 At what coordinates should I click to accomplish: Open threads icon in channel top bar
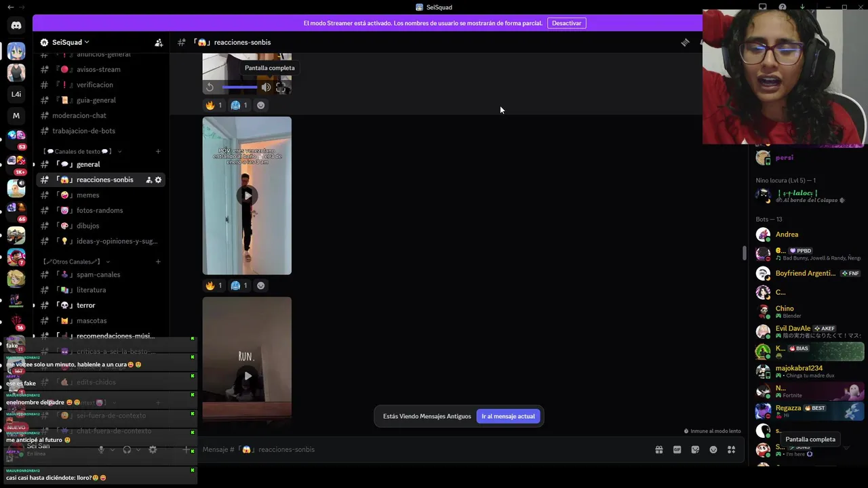pos(685,42)
